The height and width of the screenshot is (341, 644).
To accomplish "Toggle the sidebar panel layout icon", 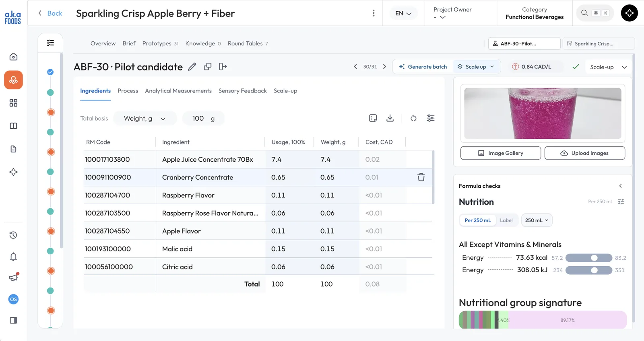I will pos(13,320).
